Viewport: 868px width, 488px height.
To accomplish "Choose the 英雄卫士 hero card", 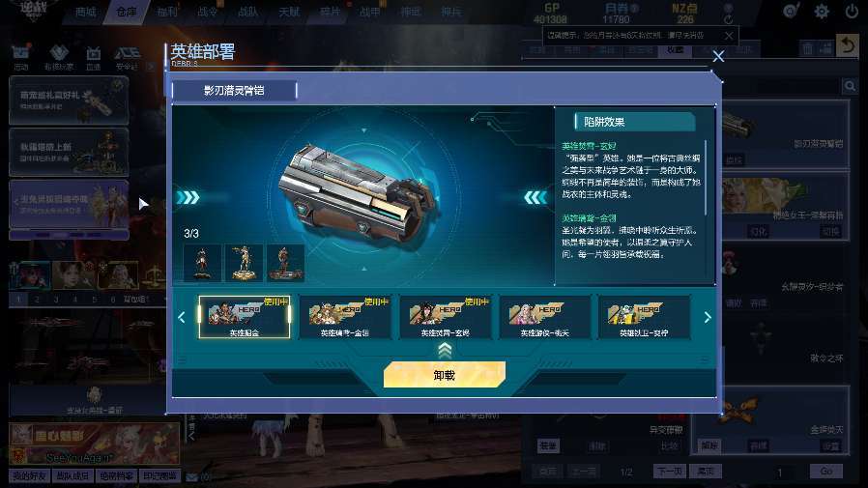I will click(x=644, y=317).
